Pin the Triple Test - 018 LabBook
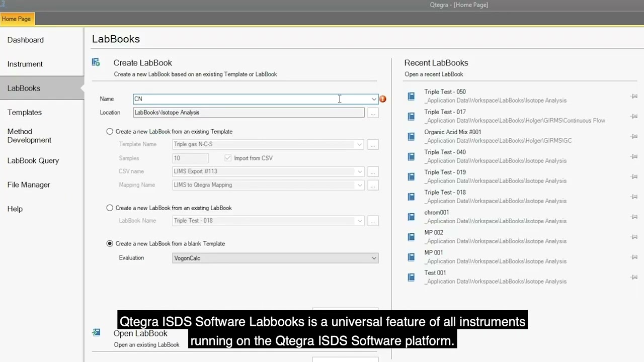 pyautogui.click(x=634, y=197)
